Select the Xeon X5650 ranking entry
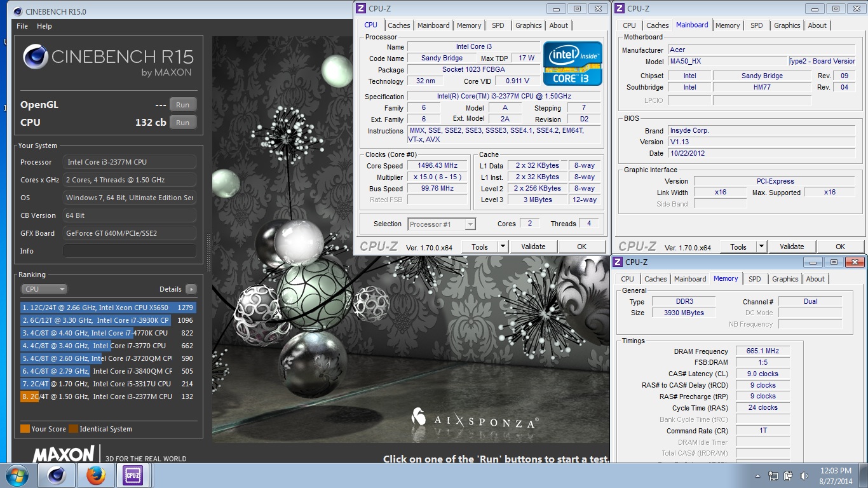The width and height of the screenshot is (868, 488). (108, 308)
